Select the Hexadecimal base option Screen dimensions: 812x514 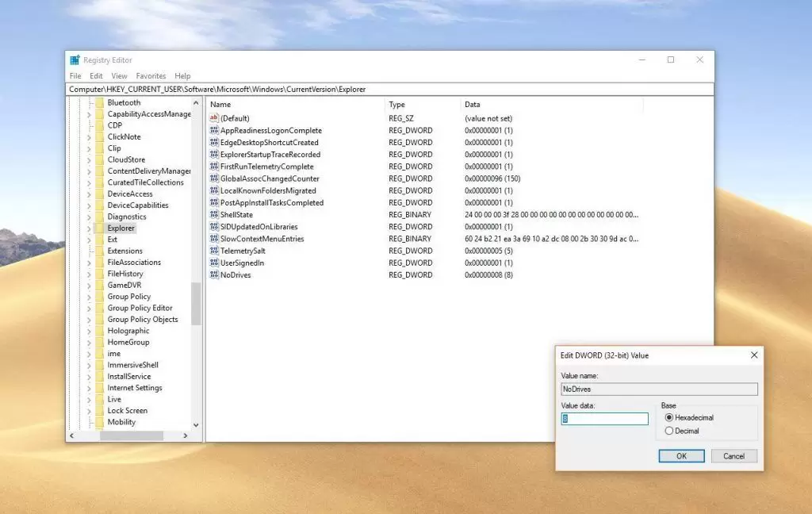click(689, 417)
